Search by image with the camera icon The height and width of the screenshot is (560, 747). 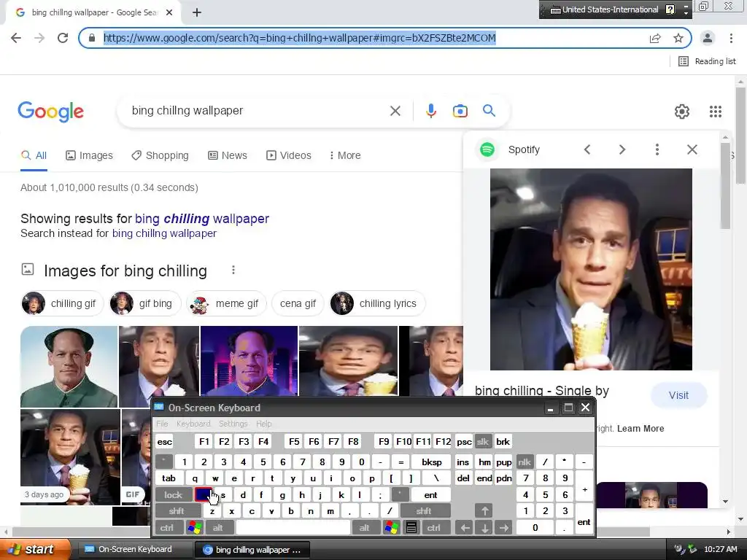[x=460, y=111]
